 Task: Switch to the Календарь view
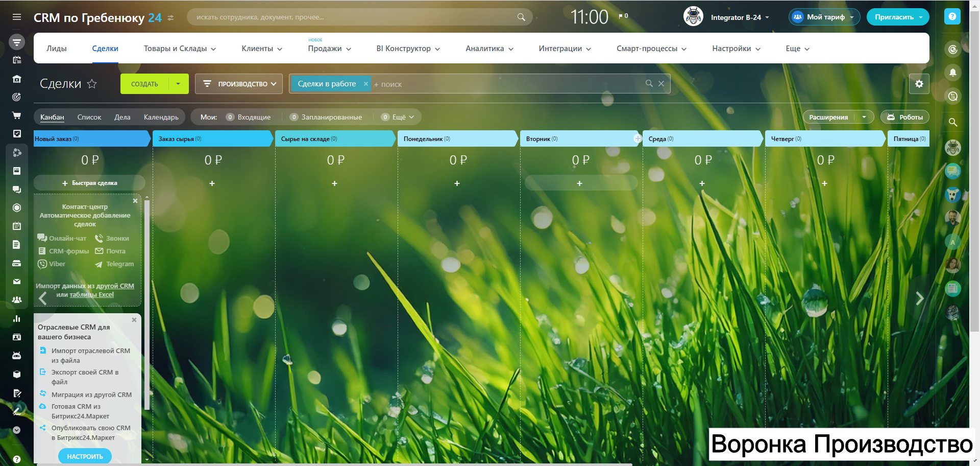coord(161,117)
